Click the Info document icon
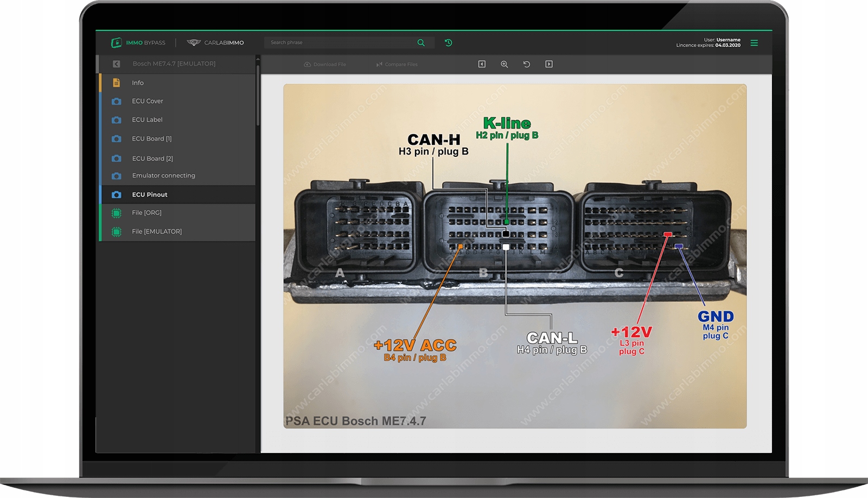Screen dimensions: 868x498 pos(116,83)
